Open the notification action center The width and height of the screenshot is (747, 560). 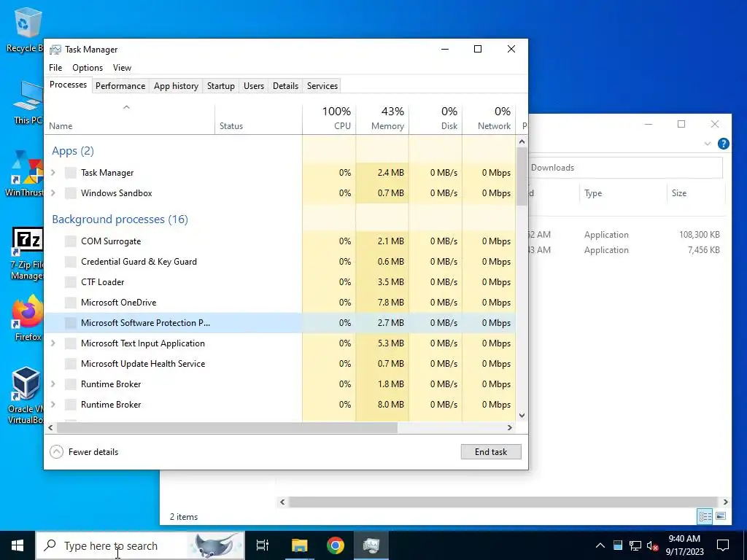coord(723,545)
